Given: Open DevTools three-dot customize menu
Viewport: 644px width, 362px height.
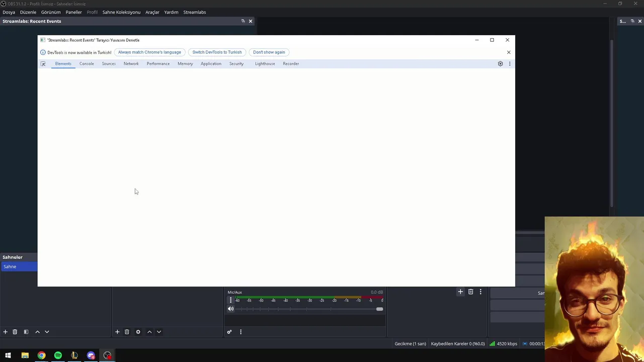Looking at the screenshot, I should click(510, 64).
